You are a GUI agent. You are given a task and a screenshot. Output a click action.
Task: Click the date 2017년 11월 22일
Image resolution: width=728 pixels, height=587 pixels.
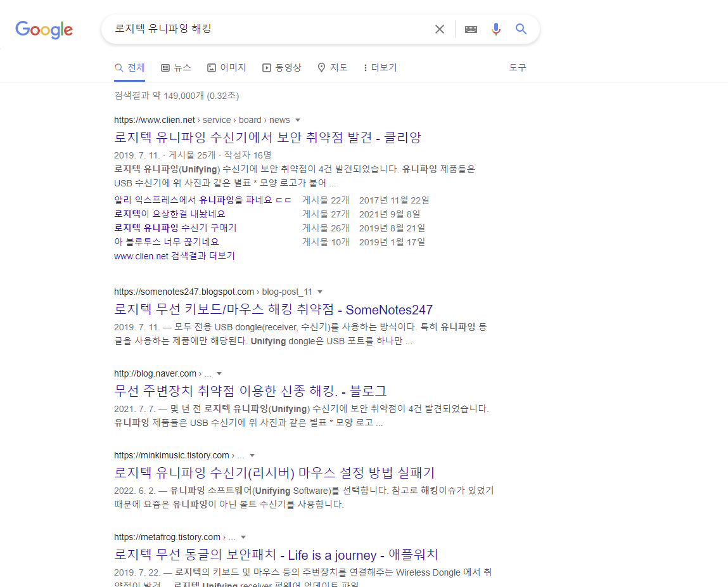pyautogui.click(x=394, y=200)
